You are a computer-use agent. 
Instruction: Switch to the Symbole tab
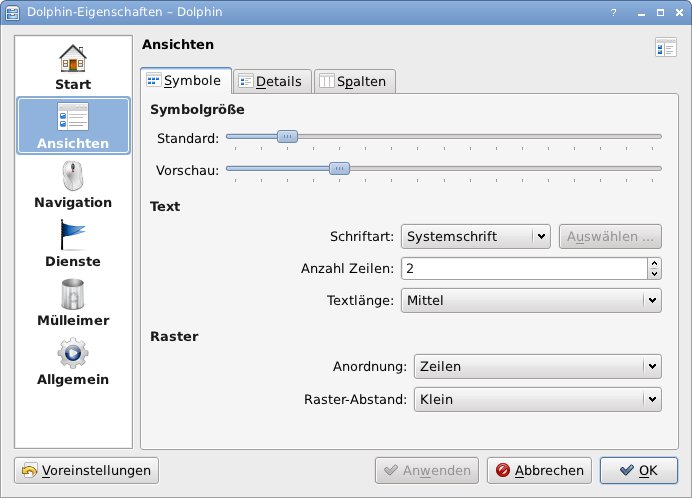coord(186,81)
